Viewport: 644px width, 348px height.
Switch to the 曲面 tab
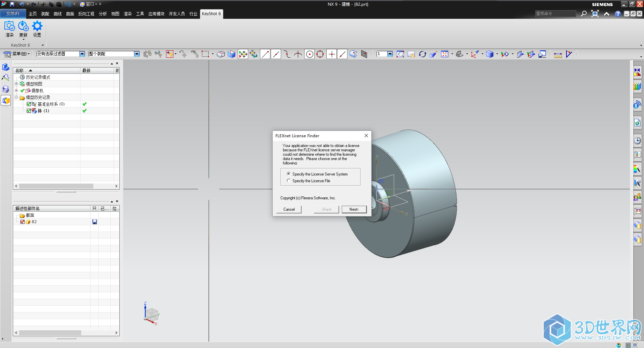tap(70, 14)
